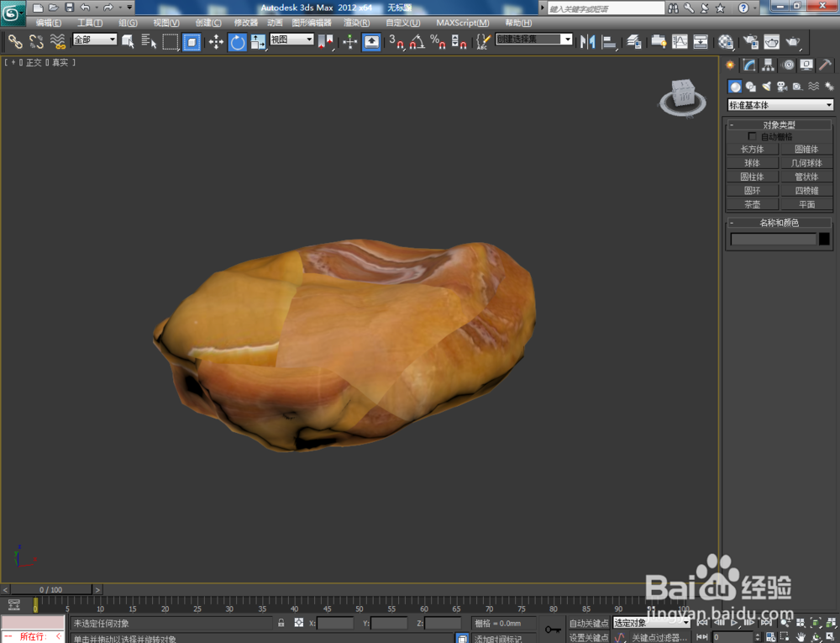Pick the rectangular selection region tool
Screen dimensions: 840x643
[x=171, y=42]
